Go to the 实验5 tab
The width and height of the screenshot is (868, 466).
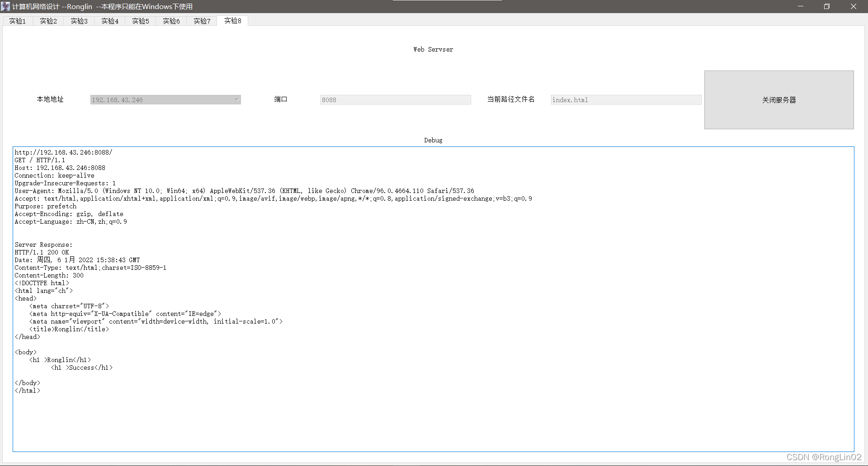(141, 21)
